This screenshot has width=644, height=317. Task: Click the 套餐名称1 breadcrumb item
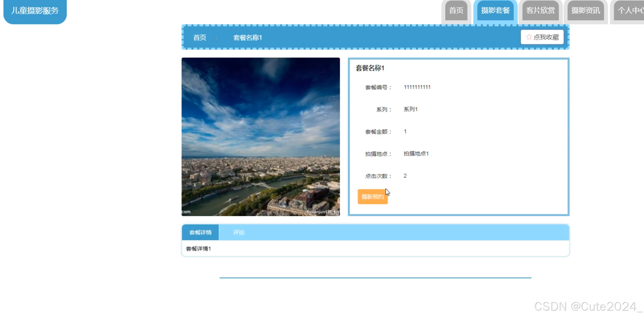point(247,38)
